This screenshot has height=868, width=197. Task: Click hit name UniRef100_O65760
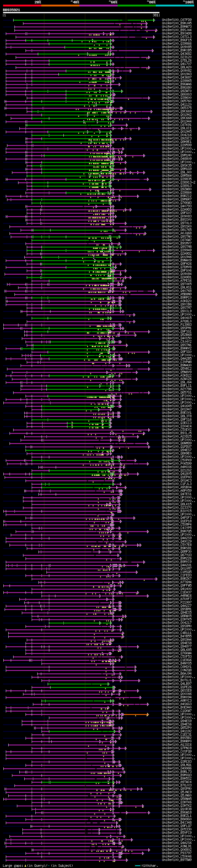pyautogui.click(x=177, y=101)
